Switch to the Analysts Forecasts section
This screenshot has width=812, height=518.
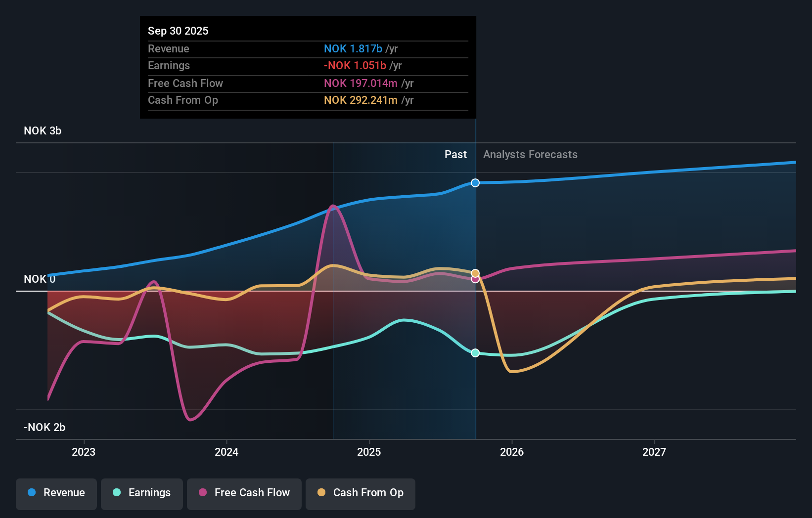530,154
